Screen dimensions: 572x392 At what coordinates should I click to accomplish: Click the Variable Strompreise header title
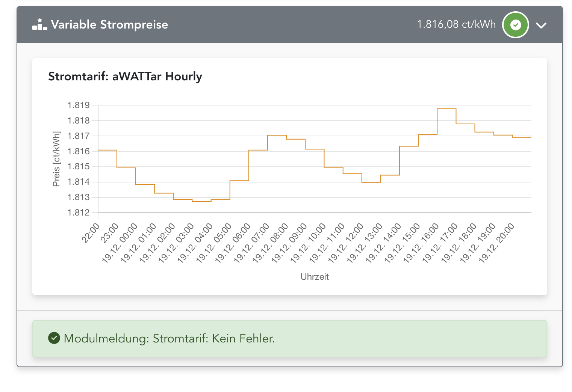coord(109,25)
